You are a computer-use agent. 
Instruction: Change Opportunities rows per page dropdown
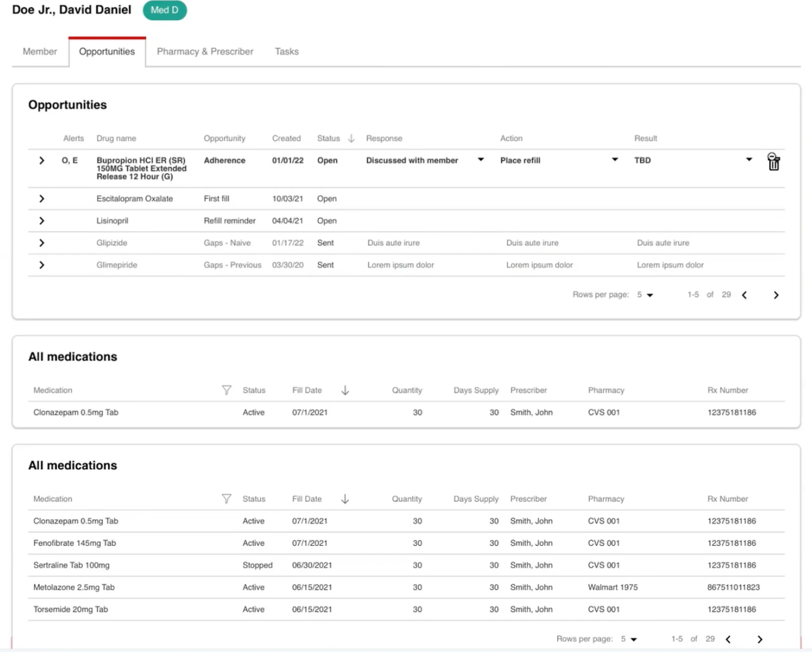click(x=646, y=295)
